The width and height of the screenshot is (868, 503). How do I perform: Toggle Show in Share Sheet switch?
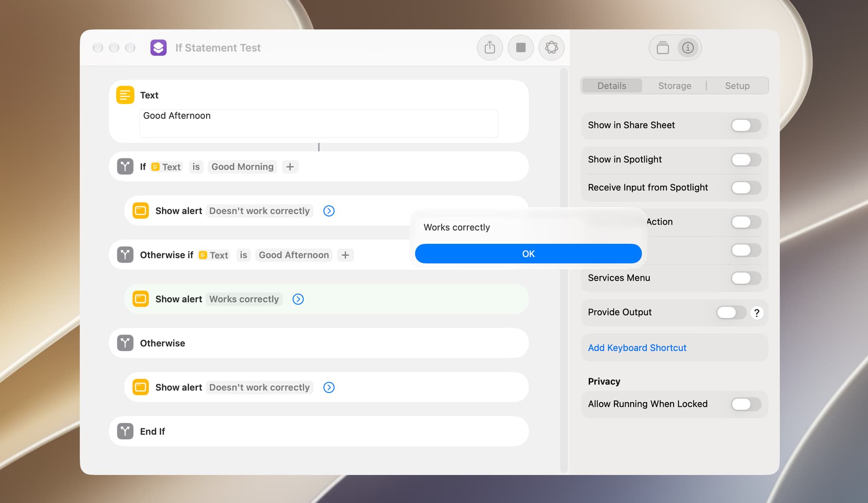tap(746, 125)
